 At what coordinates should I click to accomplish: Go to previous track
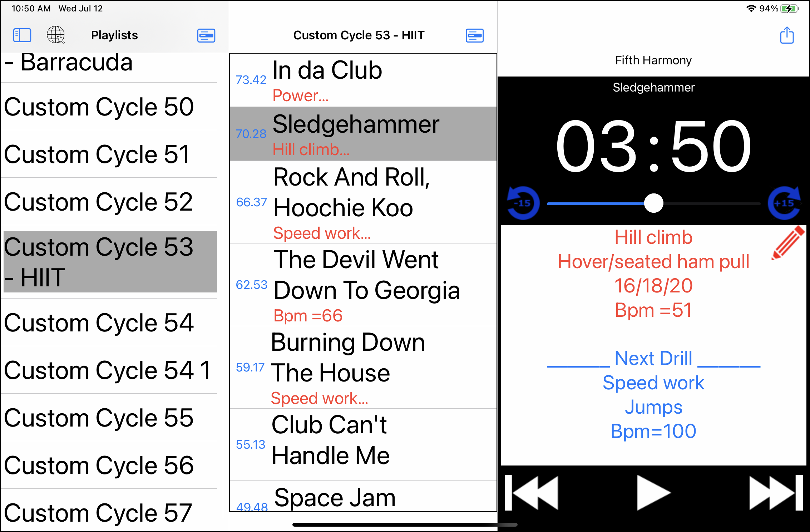pyautogui.click(x=531, y=492)
